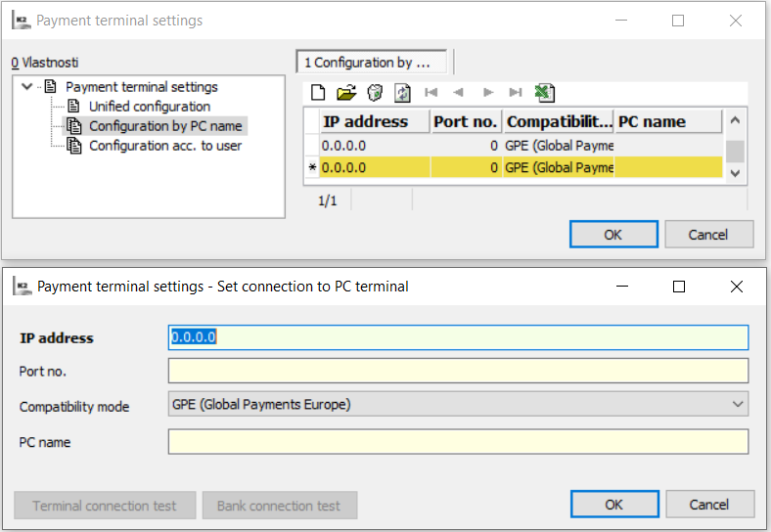Collapse the Payment terminal settings tree node
Viewport: 771px width, 532px height.
[27, 87]
